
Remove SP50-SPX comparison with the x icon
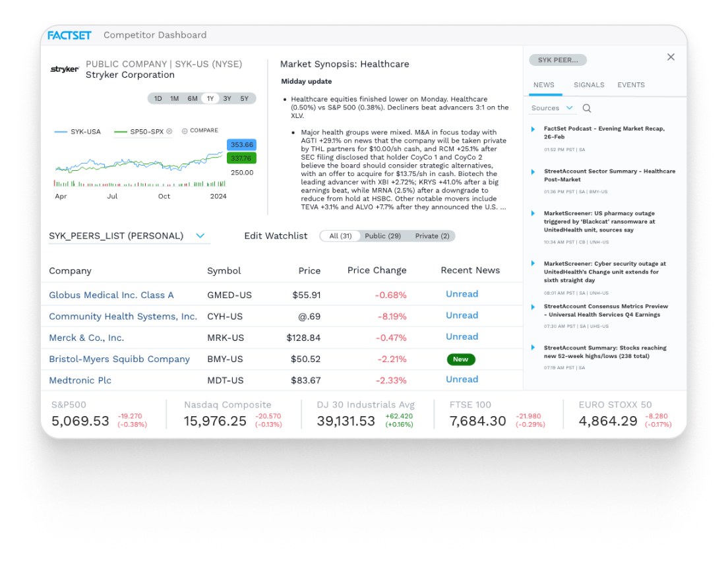[x=169, y=131]
